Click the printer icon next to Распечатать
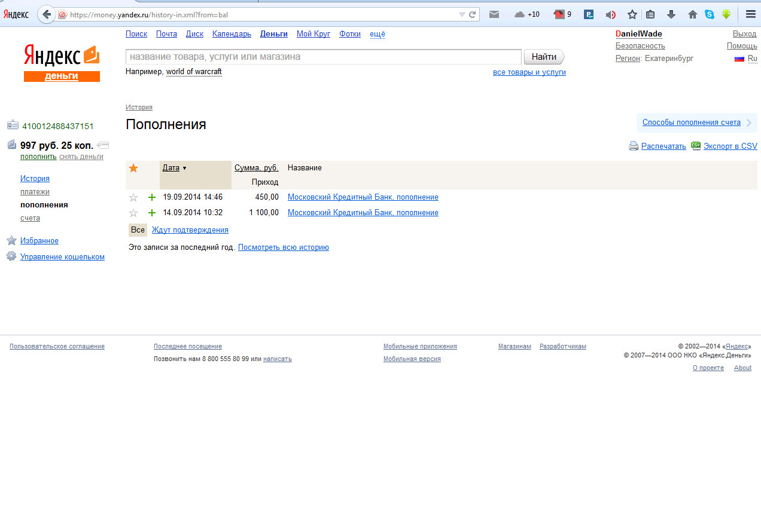The width and height of the screenshot is (761, 532). click(x=634, y=146)
